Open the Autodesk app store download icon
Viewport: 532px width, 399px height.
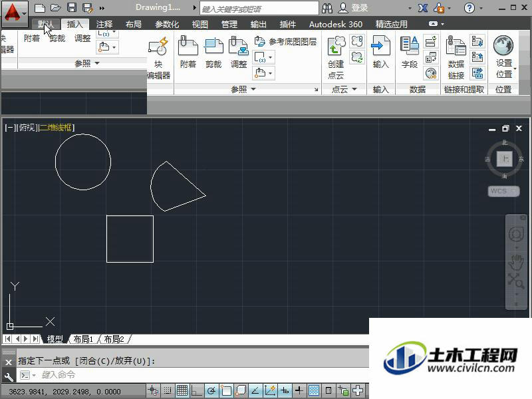click(439, 8)
